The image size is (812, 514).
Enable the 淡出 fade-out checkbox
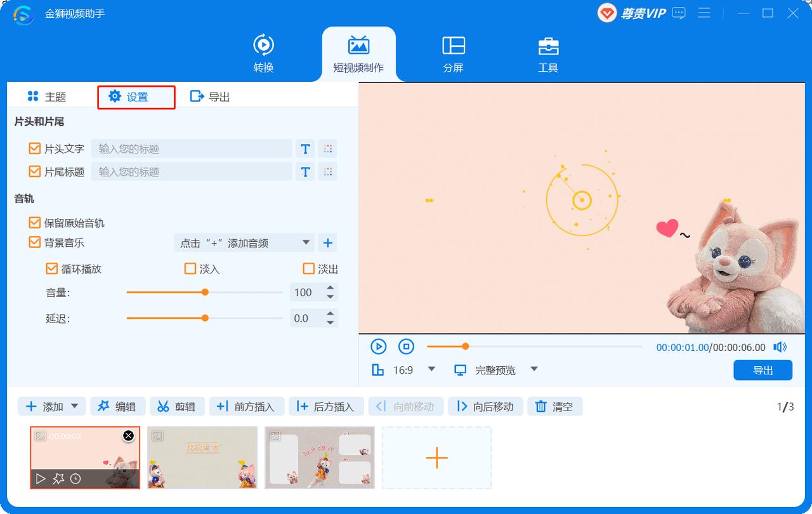[309, 268]
